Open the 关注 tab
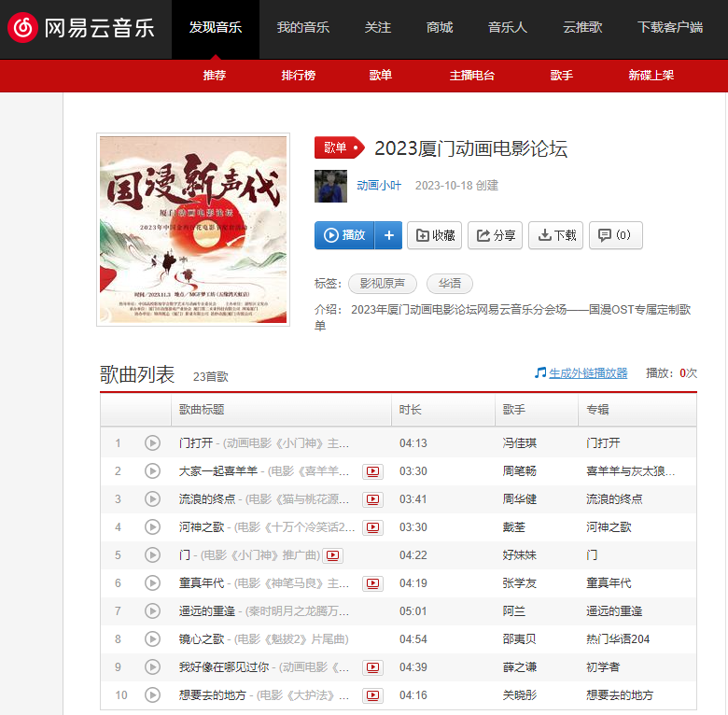The image size is (728, 715). pyautogui.click(x=377, y=28)
